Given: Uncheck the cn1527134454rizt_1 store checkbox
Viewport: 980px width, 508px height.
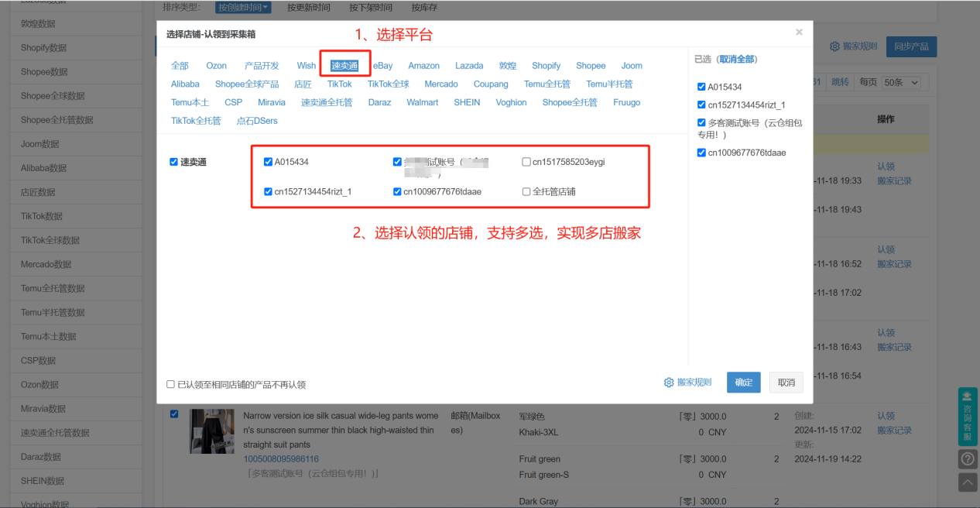Looking at the screenshot, I should click(x=268, y=191).
